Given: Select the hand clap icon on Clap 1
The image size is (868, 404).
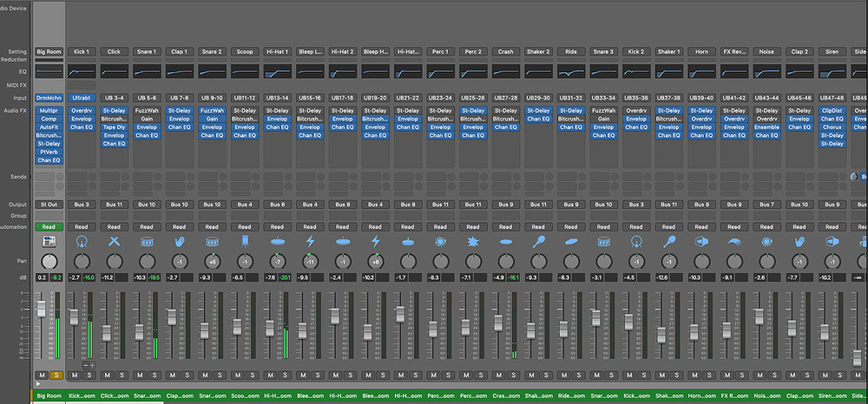Looking at the screenshot, I should (179, 241).
